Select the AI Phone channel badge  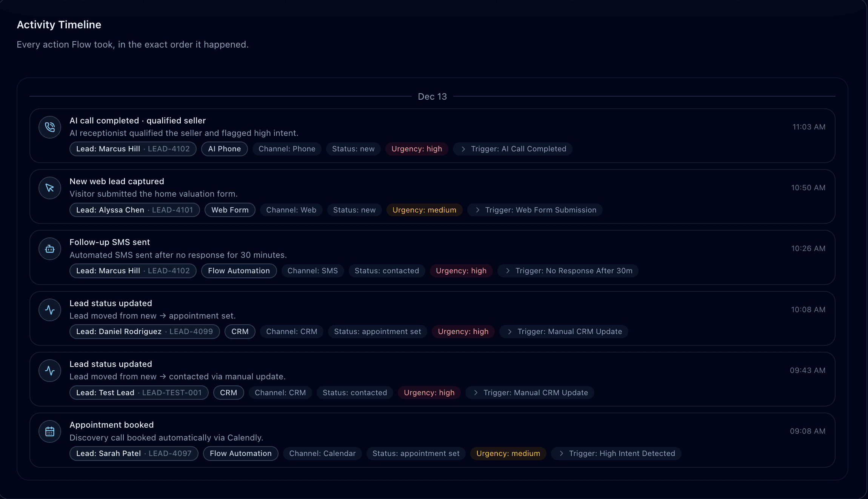tap(224, 149)
